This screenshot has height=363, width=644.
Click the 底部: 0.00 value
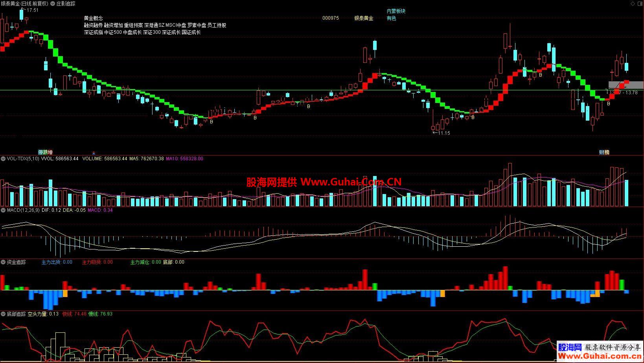[x=173, y=262]
